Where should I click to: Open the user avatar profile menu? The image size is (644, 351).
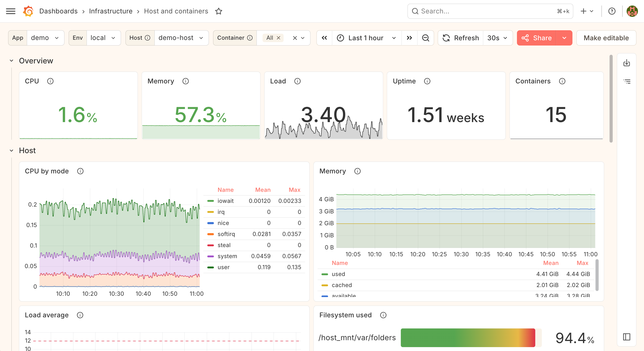pos(632,11)
